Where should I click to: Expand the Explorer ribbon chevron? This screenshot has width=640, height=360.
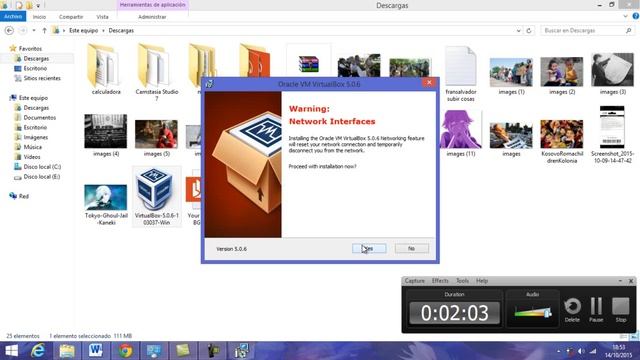(x=625, y=16)
